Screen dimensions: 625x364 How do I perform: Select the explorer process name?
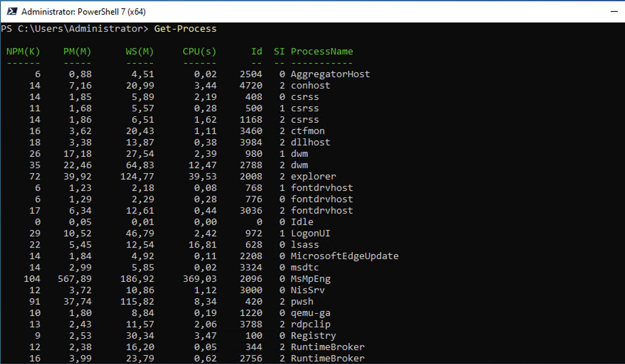pyautogui.click(x=313, y=177)
